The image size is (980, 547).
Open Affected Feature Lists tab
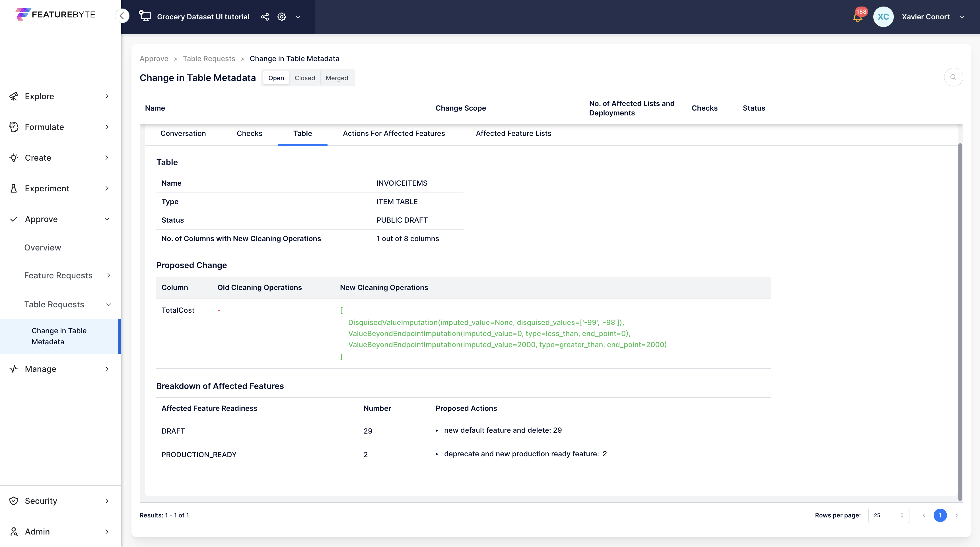[x=513, y=133]
